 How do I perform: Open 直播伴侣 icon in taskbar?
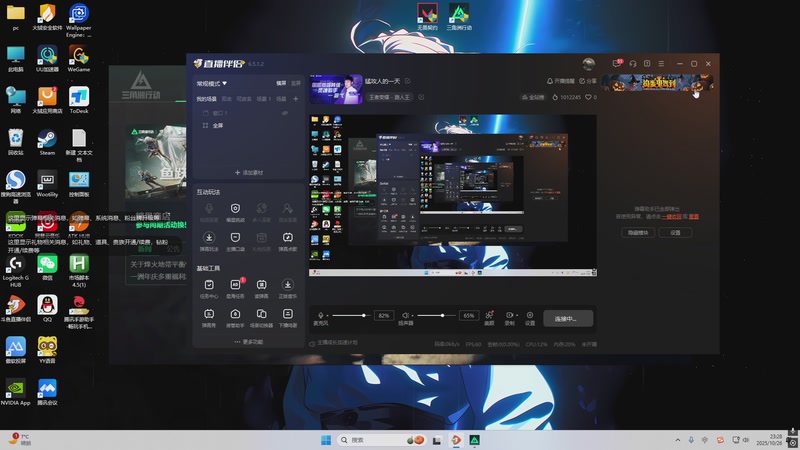coord(456,440)
